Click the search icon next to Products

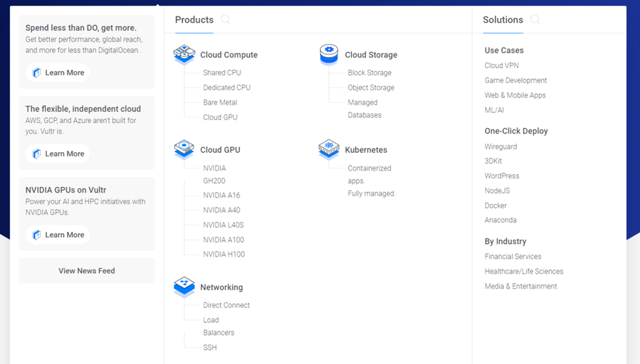pos(225,20)
